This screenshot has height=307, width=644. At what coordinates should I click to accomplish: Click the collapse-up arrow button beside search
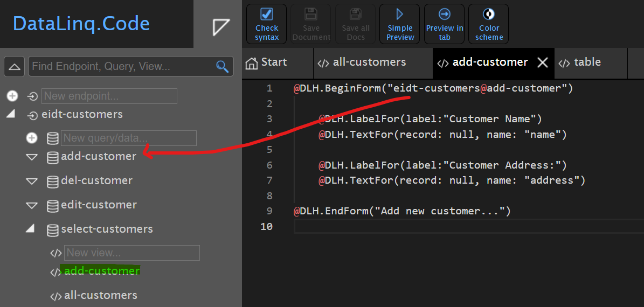coord(15,66)
